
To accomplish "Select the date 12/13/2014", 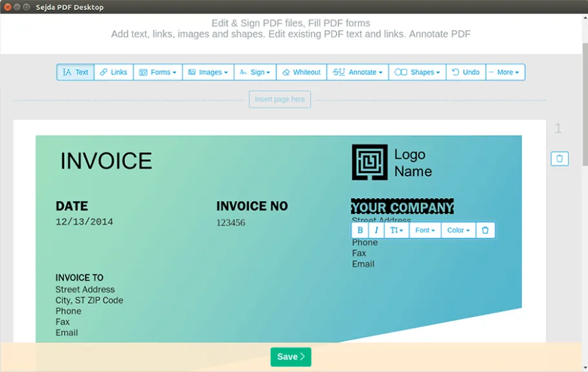I will tap(85, 222).
